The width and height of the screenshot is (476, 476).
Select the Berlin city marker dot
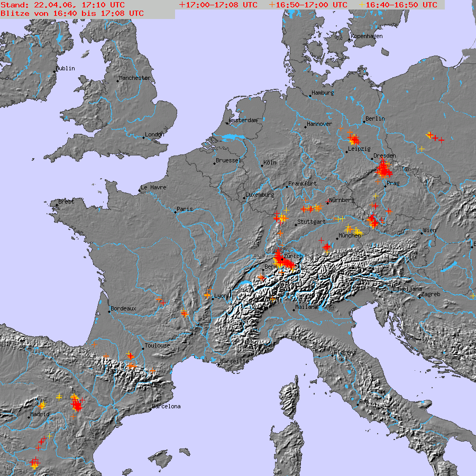click(364, 122)
